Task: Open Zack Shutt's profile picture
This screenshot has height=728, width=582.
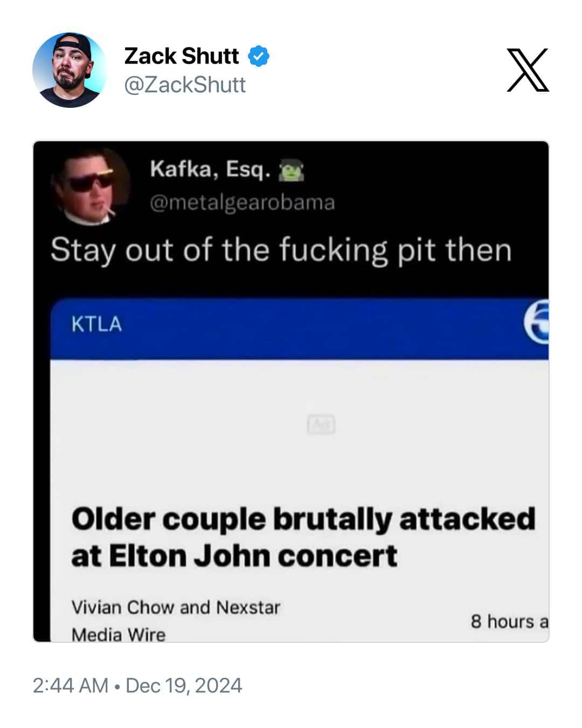Action: pyautogui.click(x=70, y=70)
